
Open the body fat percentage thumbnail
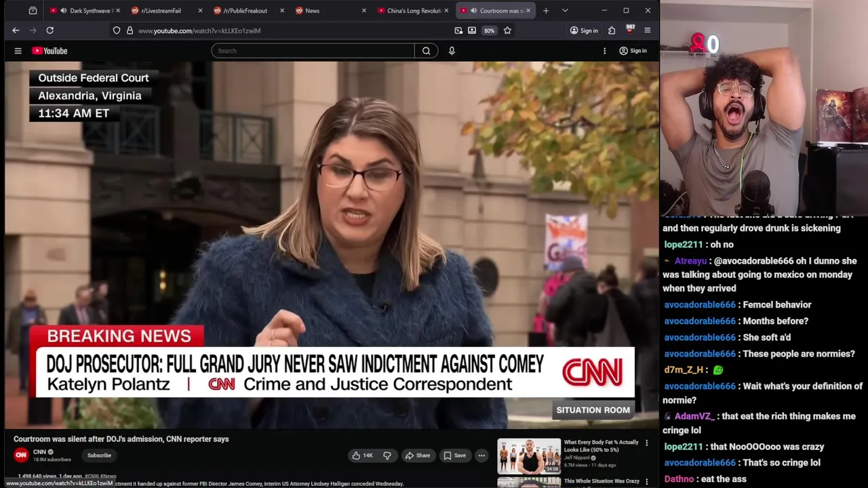tap(529, 456)
